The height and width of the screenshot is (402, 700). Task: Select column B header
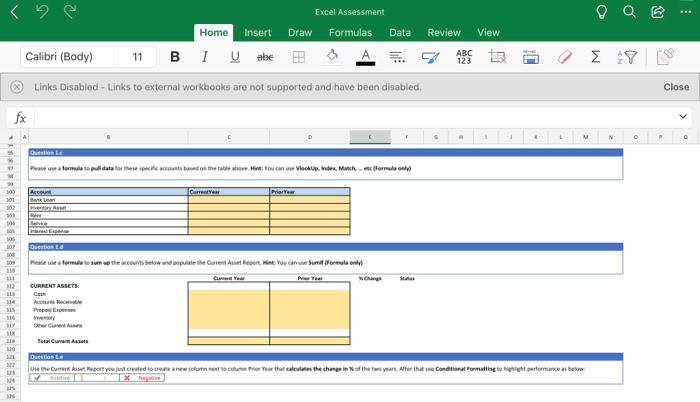pos(108,137)
